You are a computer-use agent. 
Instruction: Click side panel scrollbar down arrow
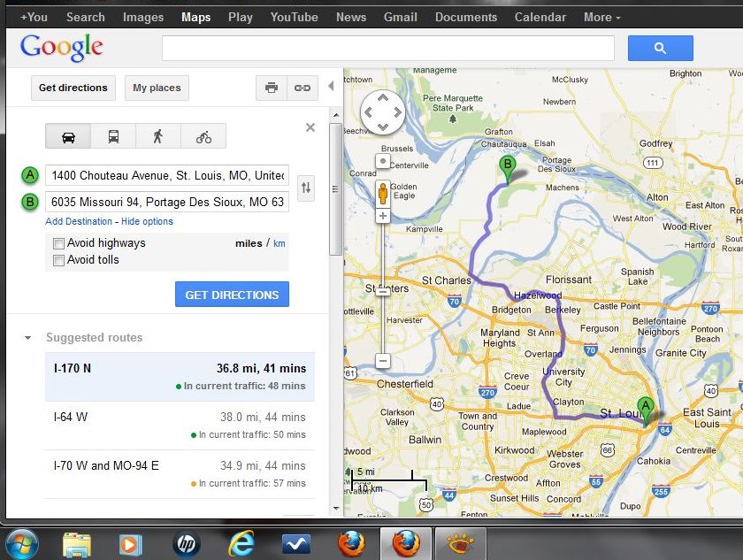coord(336,509)
